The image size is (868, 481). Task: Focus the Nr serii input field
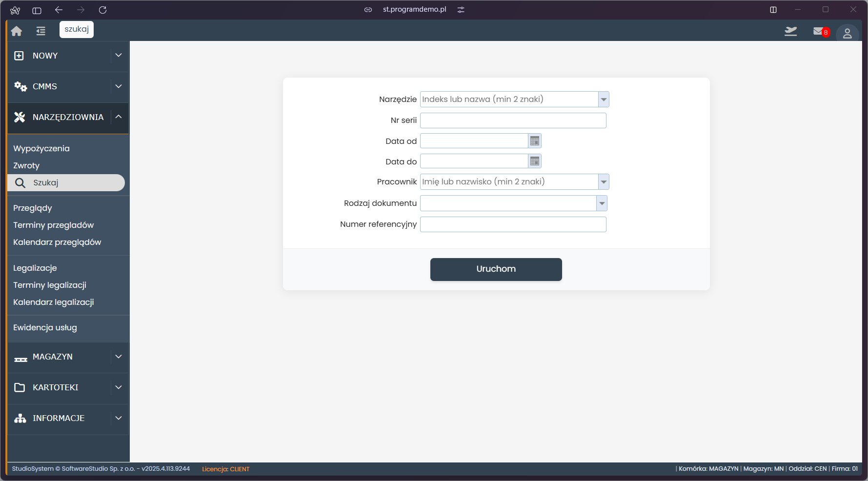tap(513, 120)
